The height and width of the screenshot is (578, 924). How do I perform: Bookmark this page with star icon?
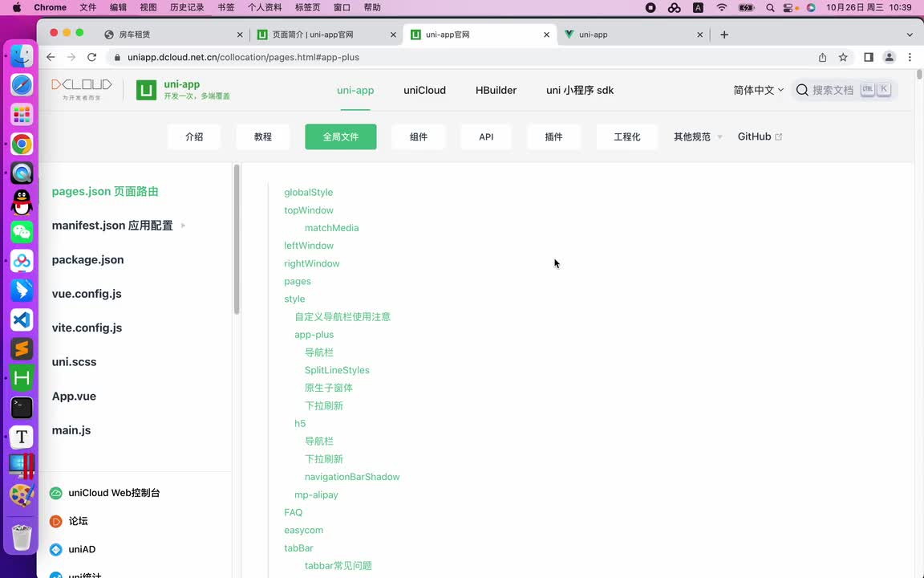coord(843,57)
